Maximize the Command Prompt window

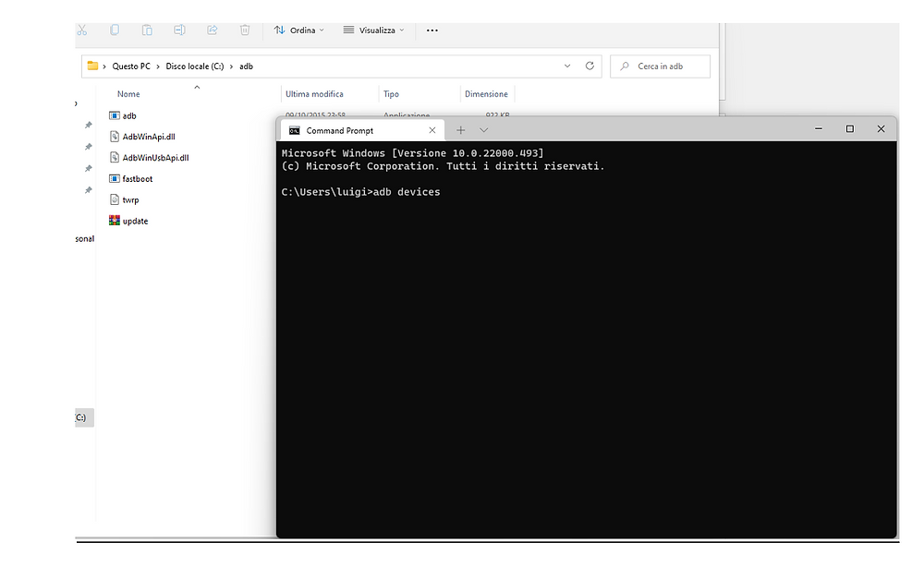pyautogui.click(x=850, y=128)
